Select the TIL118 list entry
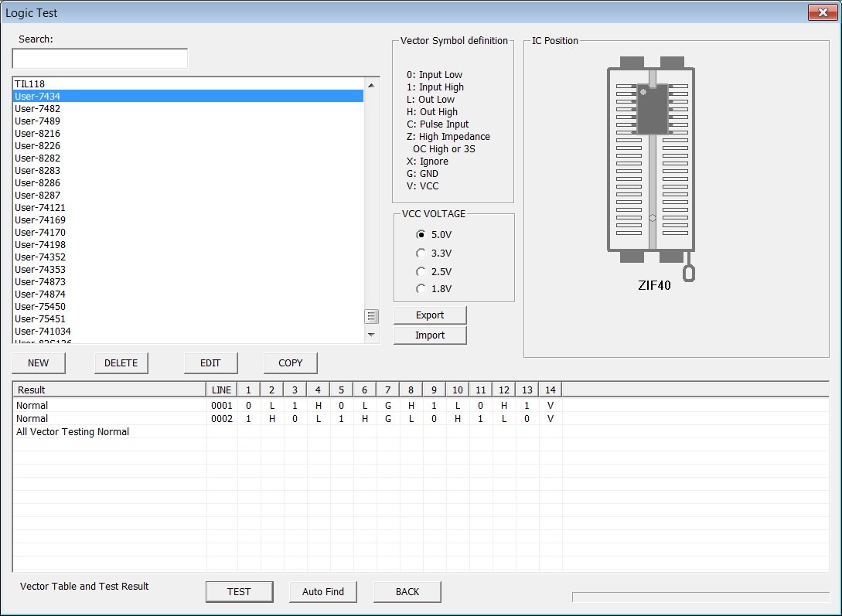The height and width of the screenshot is (616, 842). tap(188, 83)
